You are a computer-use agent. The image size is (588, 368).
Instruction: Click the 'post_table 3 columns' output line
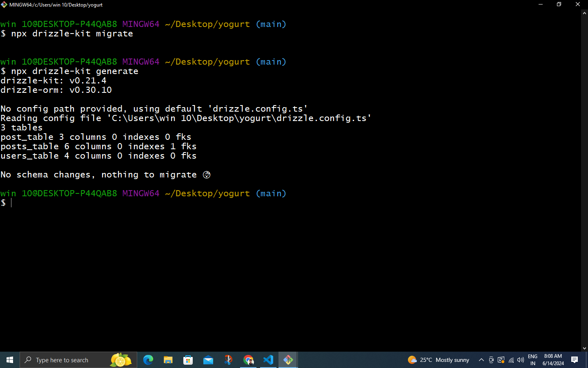pyautogui.click(x=96, y=137)
